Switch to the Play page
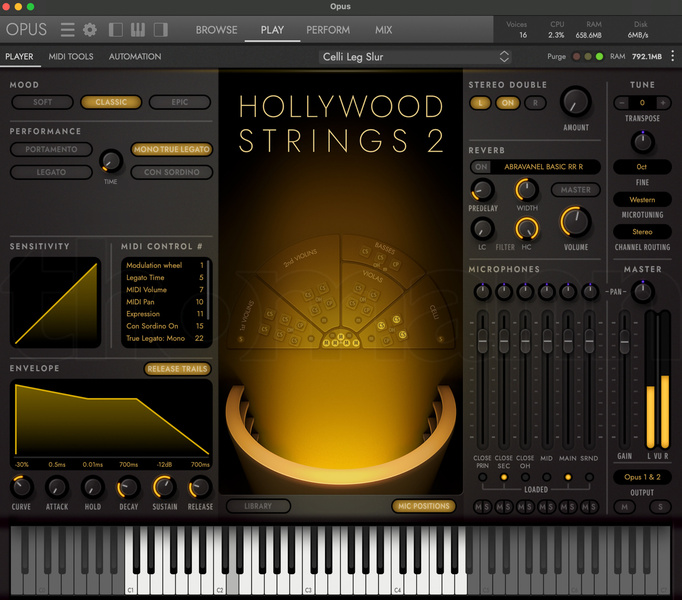The image size is (682, 600). [x=272, y=30]
